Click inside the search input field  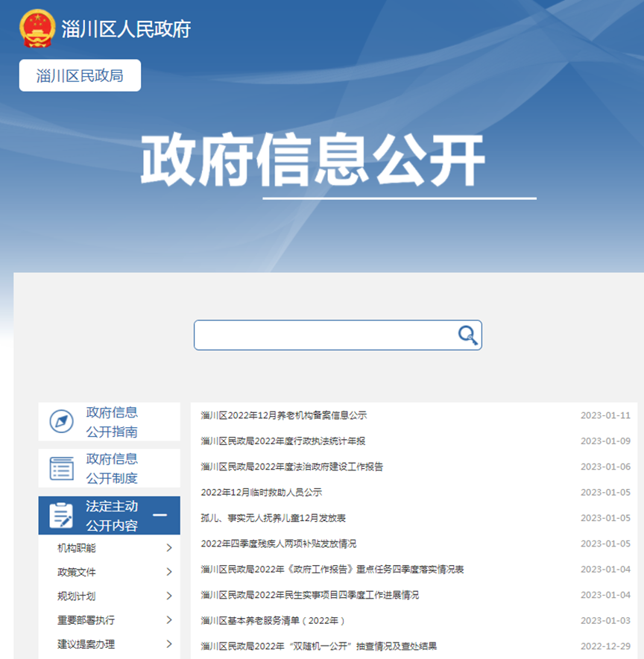click(324, 335)
